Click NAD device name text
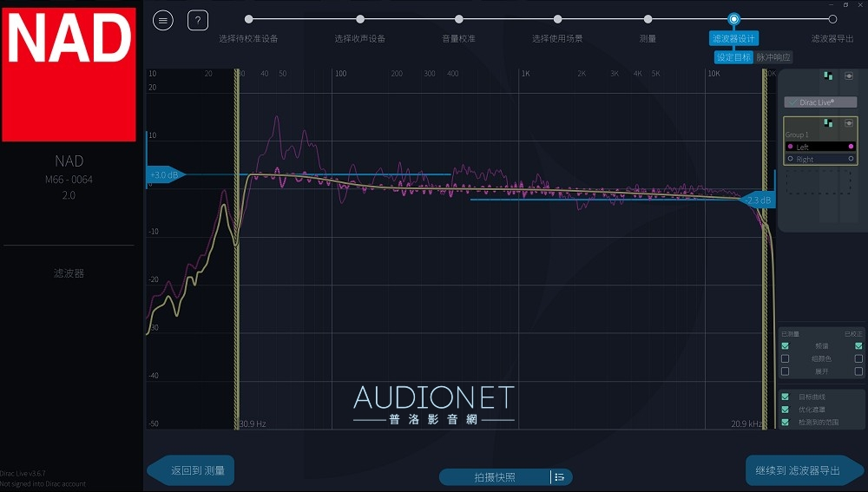Screen dimensions: 868x492 (69, 161)
